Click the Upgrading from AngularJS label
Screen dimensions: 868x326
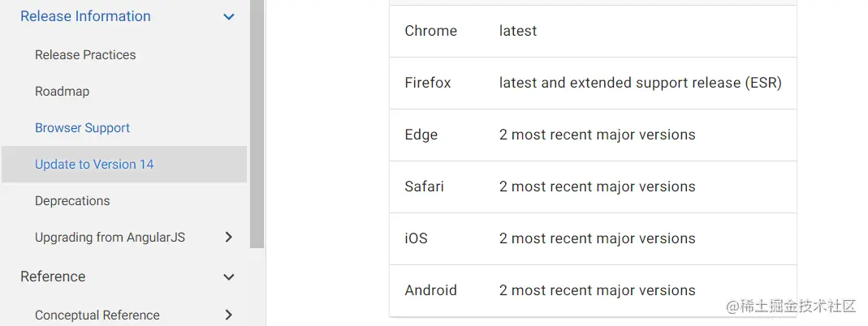pyautogui.click(x=110, y=238)
